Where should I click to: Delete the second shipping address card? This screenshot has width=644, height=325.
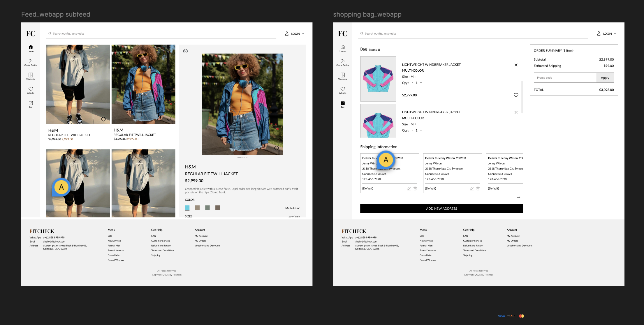click(478, 188)
